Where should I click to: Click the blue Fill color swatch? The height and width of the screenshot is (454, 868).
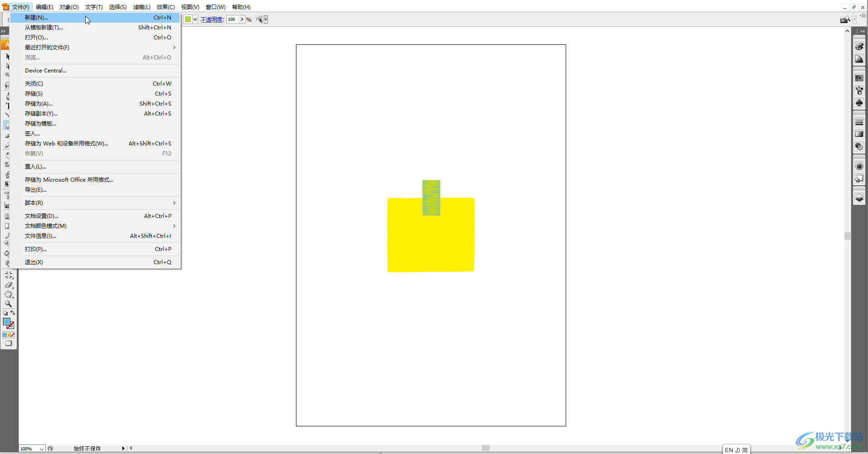pos(6,322)
